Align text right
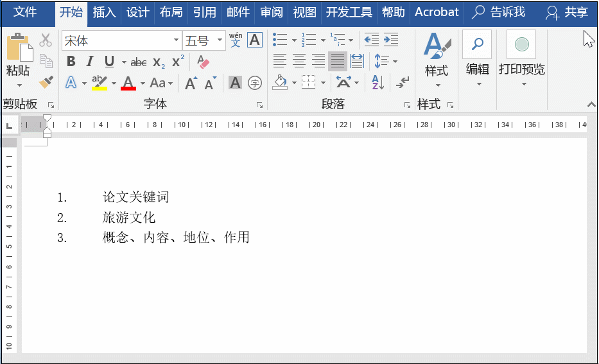The height and width of the screenshot is (364, 599). [318, 61]
